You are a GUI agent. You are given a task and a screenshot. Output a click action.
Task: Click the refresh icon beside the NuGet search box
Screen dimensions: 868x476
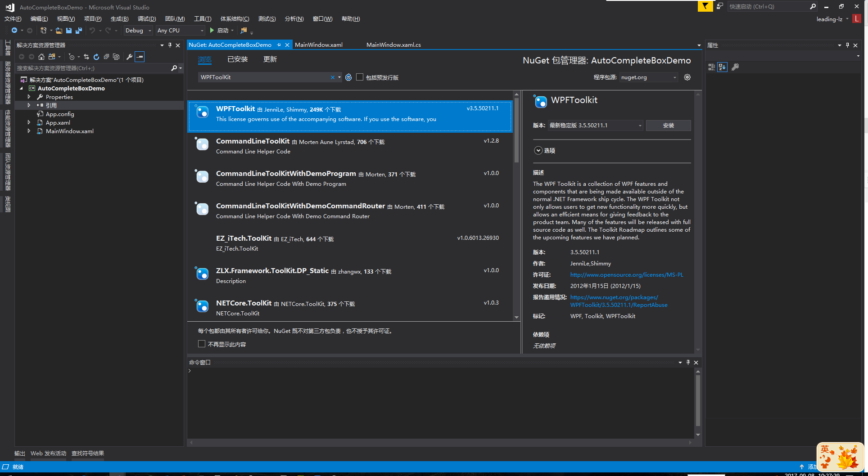[348, 77]
